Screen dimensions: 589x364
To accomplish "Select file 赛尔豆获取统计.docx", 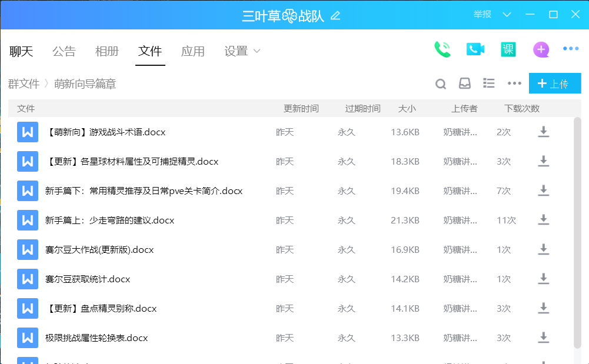I will tap(88, 279).
